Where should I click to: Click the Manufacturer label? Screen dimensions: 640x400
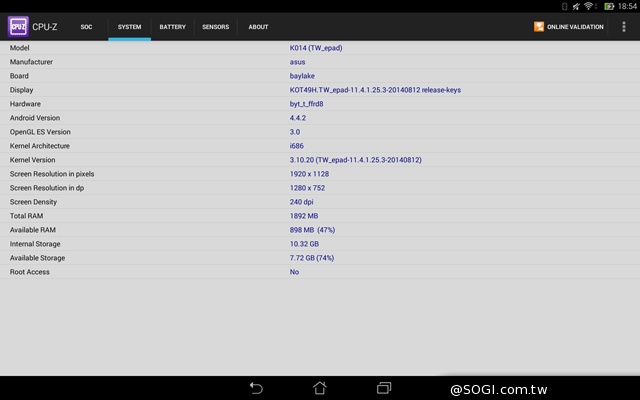[x=31, y=62]
